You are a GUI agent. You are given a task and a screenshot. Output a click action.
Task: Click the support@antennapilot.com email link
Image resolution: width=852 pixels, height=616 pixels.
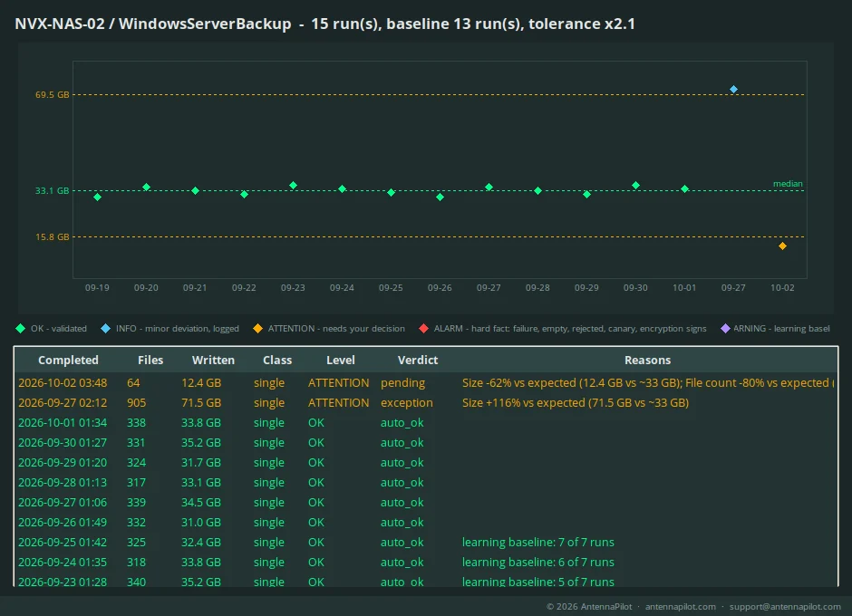click(x=785, y=607)
